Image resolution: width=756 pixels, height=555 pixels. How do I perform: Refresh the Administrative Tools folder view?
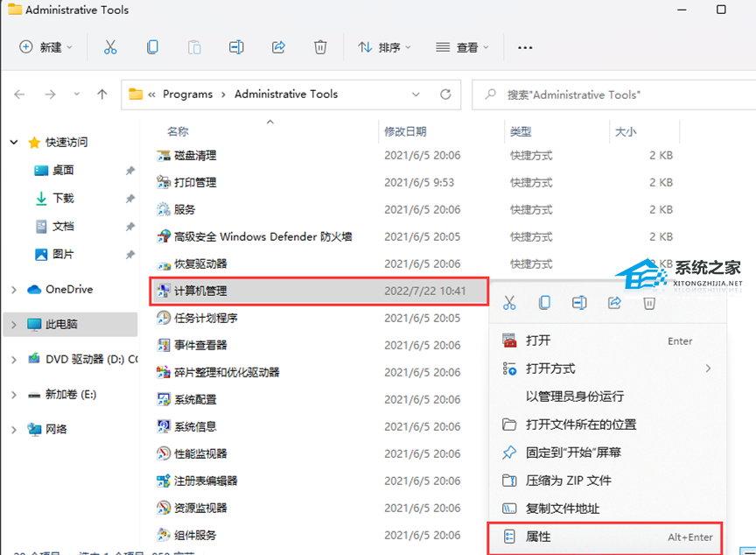pyautogui.click(x=445, y=94)
